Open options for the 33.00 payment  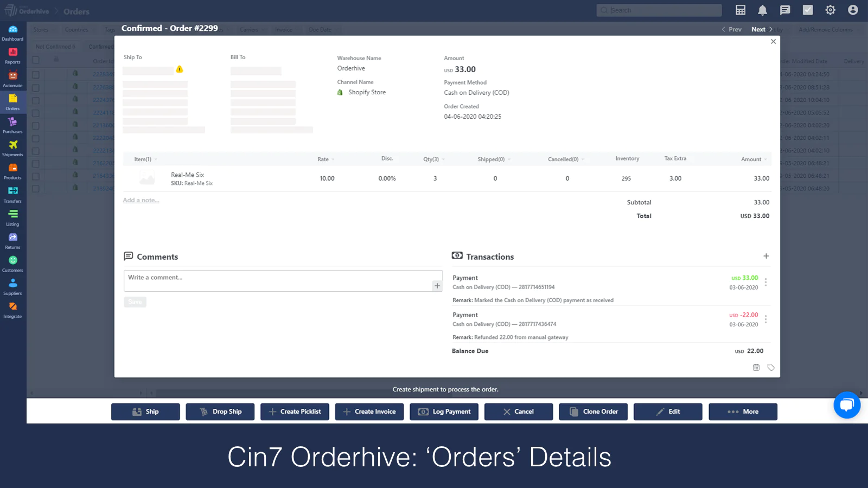point(765,282)
